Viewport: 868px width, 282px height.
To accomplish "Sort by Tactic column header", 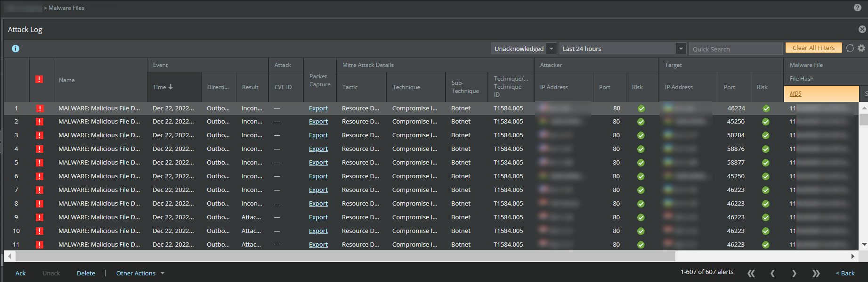I will point(350,87).
